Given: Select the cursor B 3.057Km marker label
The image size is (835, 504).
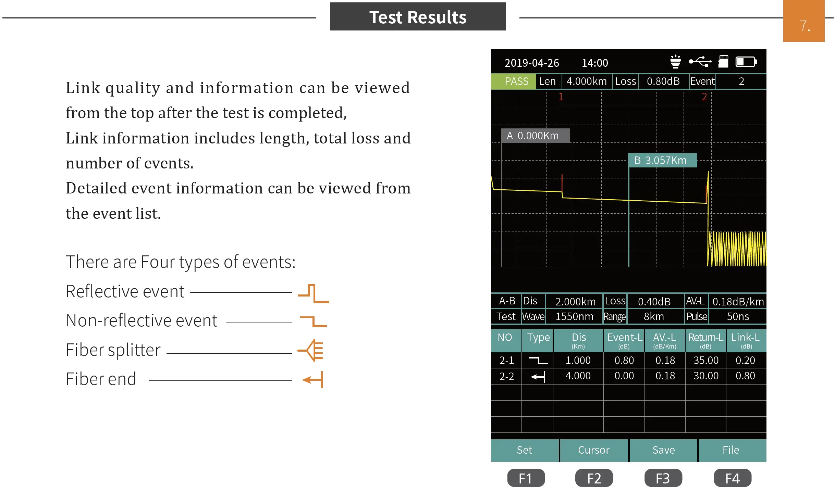Looking at the screenshot, I should click(x=662, y=160).
